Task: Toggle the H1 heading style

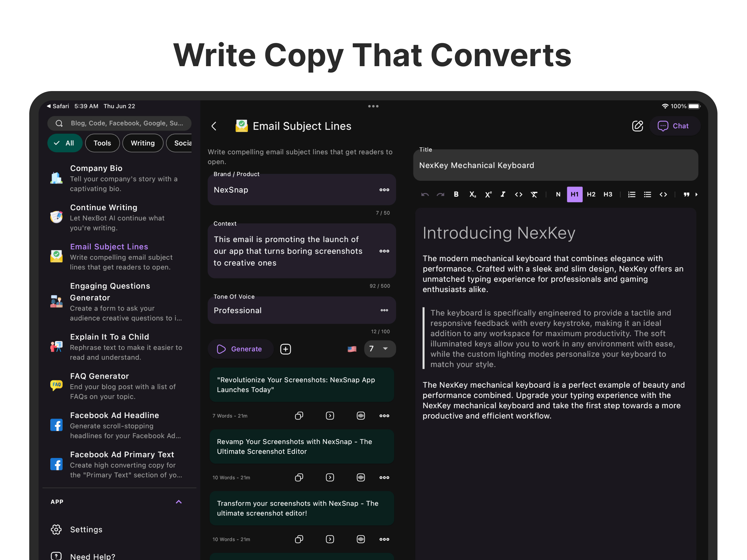Action: (x=574, y=194)
